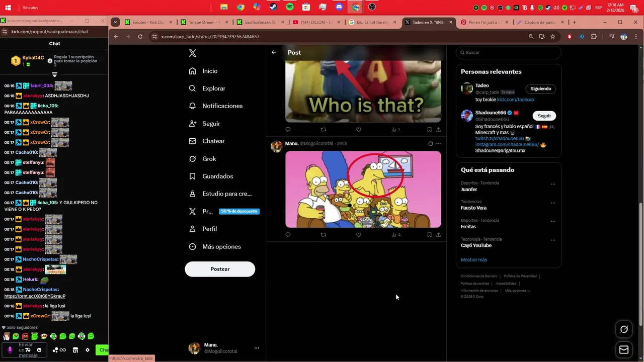
Task: Open floating messages envelope button
Action: [624, 350]
